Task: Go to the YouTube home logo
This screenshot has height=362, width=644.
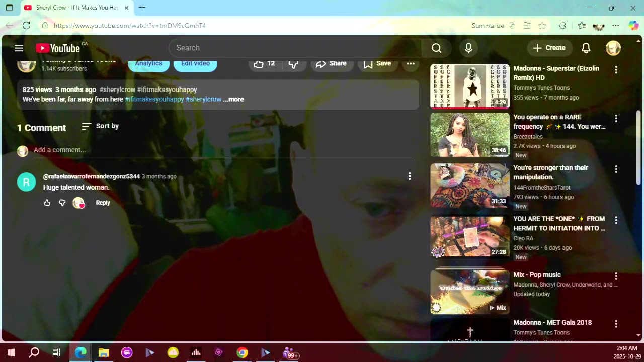Action: click(58, 48)
